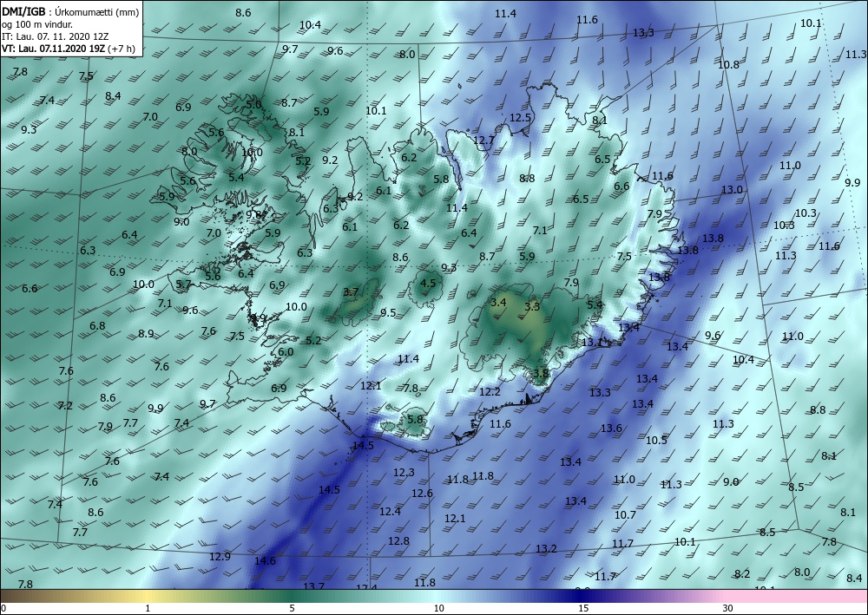Click the map value 13.6
This screenshot has width=868, height=615.
click(x=611, y=428)
